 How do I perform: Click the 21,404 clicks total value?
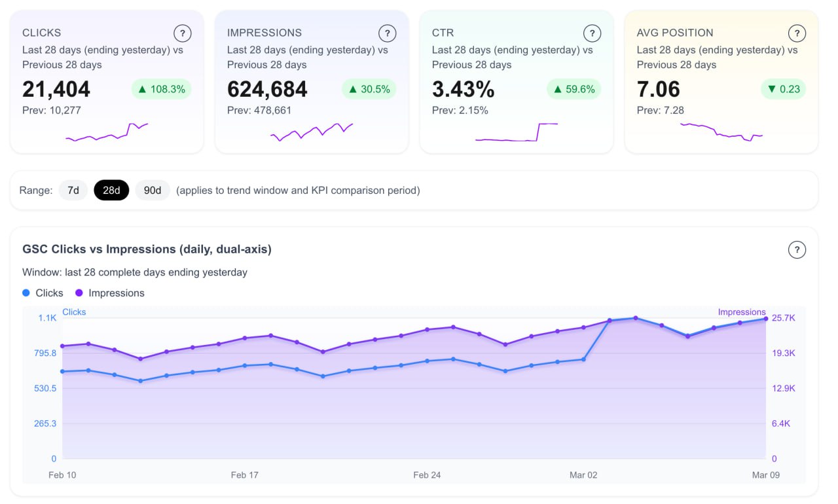point(56,90)
